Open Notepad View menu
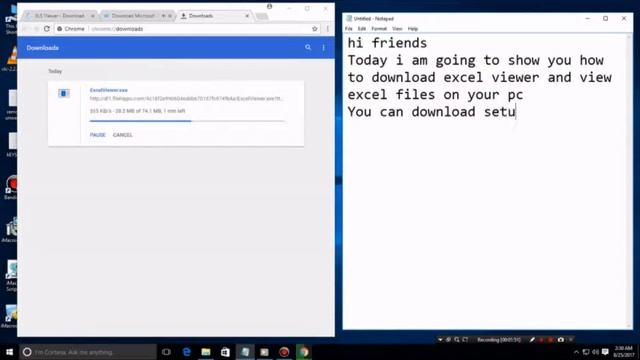The height and width of the screenshot is (360, 640). pos(397,29)
